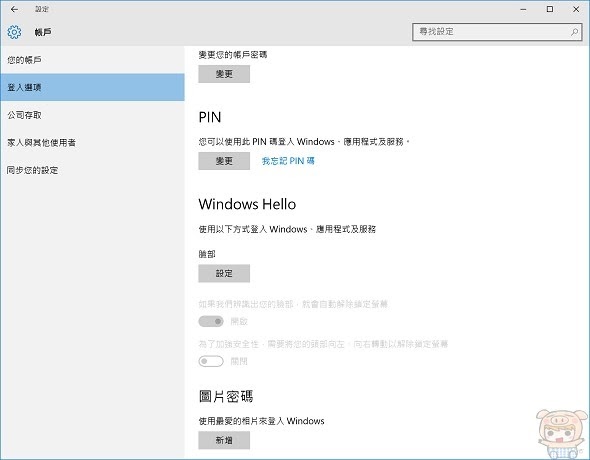The height and width of the screenshot is (460, 590).
Task: Click the 帳戶 page title
Action: [x=43, y=32]
